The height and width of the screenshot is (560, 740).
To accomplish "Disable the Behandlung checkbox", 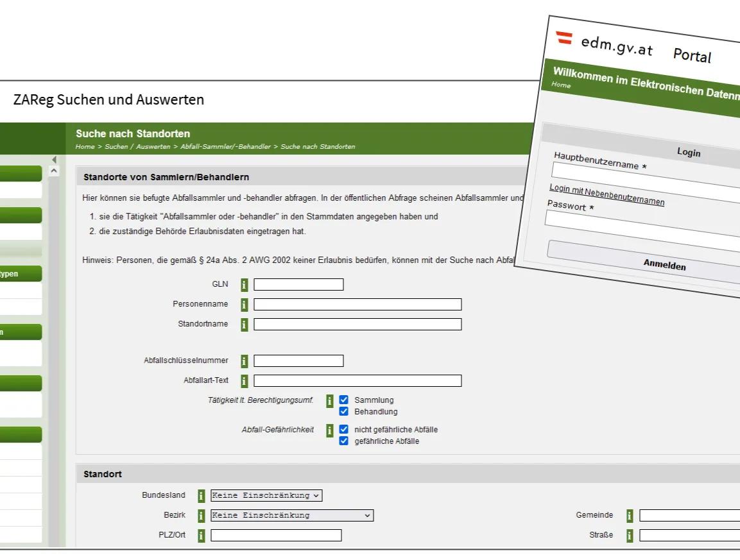I will (343, 411).
